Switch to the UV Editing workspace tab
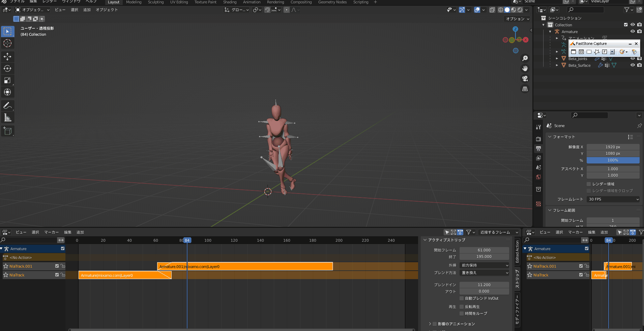Viewport: 644px width, 331px height. (x=179, y=2)
